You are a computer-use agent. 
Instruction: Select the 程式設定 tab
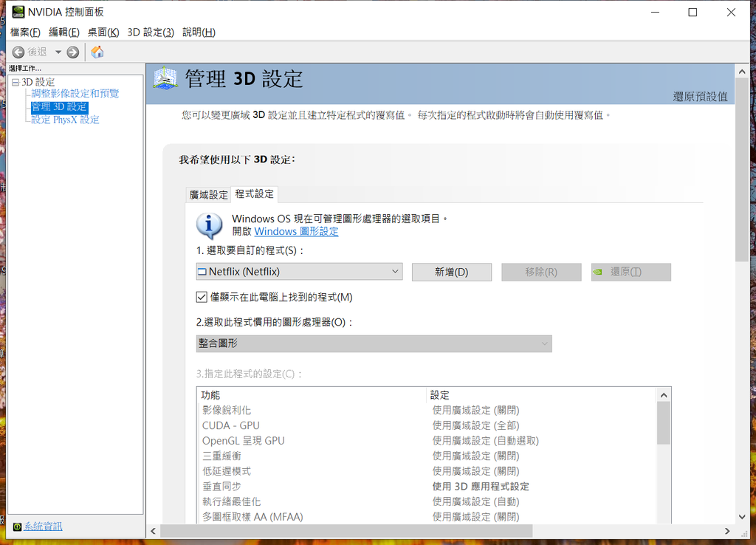pyautogui.click(x=254, y=194)
